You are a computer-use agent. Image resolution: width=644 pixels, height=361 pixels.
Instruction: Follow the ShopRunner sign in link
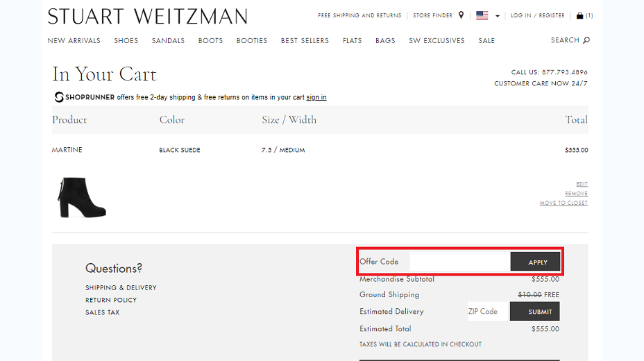316,97
